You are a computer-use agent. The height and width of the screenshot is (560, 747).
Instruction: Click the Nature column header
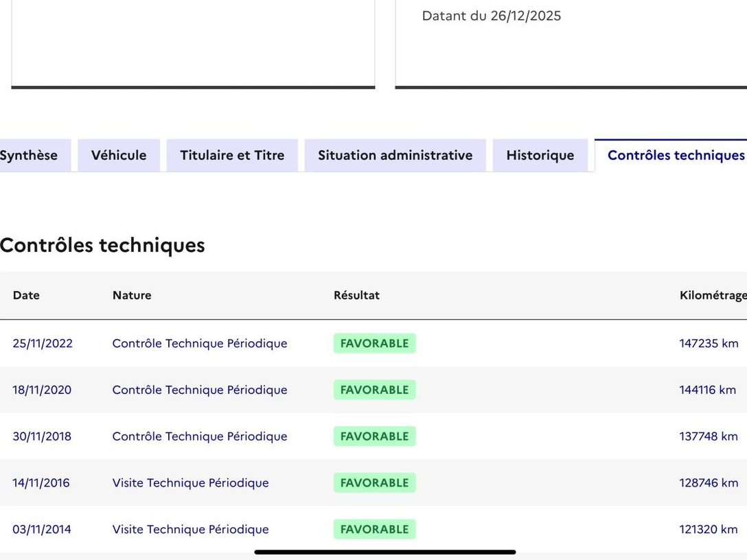click(132, 295)
